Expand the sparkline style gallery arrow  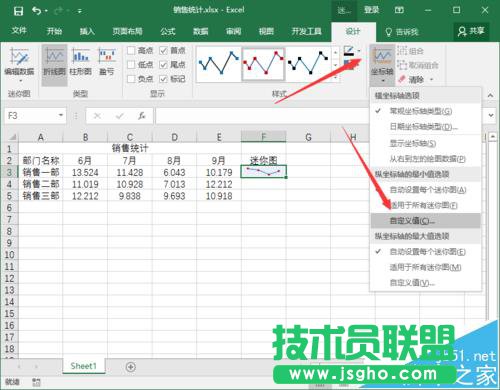click(335, 78)
